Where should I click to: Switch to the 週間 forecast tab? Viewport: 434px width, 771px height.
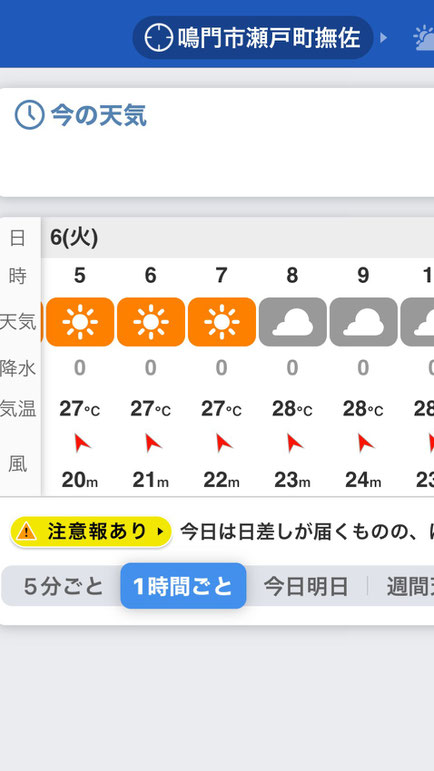[x=410, y=586]
